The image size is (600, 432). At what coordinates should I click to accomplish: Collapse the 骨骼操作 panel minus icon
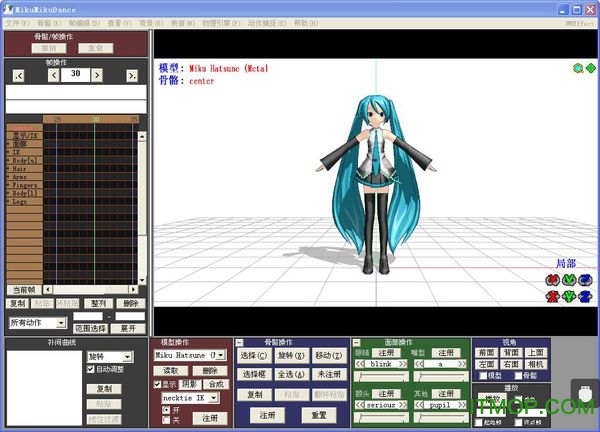pos(239,343)
